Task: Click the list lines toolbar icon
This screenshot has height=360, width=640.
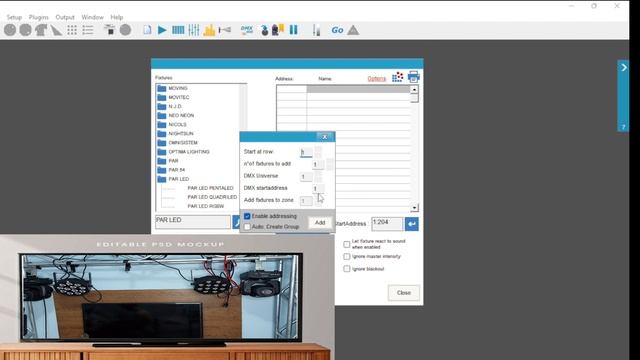Action: coord(88,30)
